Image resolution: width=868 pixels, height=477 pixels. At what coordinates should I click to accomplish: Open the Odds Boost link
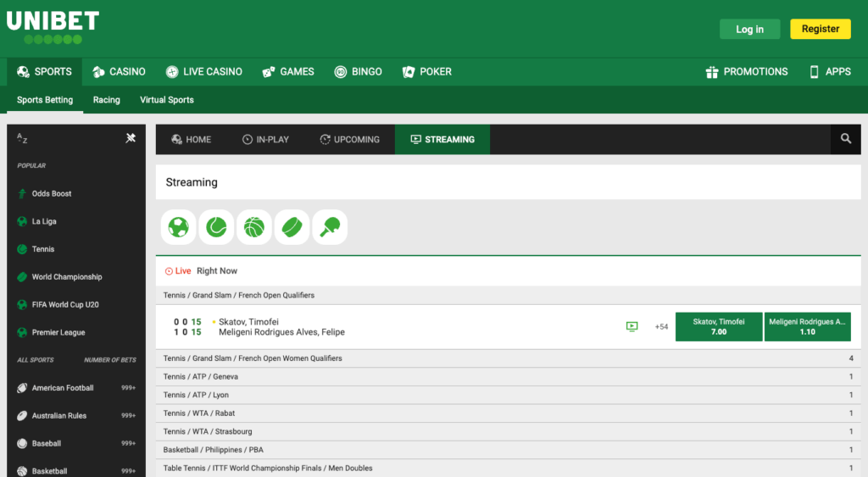[52, 194]
